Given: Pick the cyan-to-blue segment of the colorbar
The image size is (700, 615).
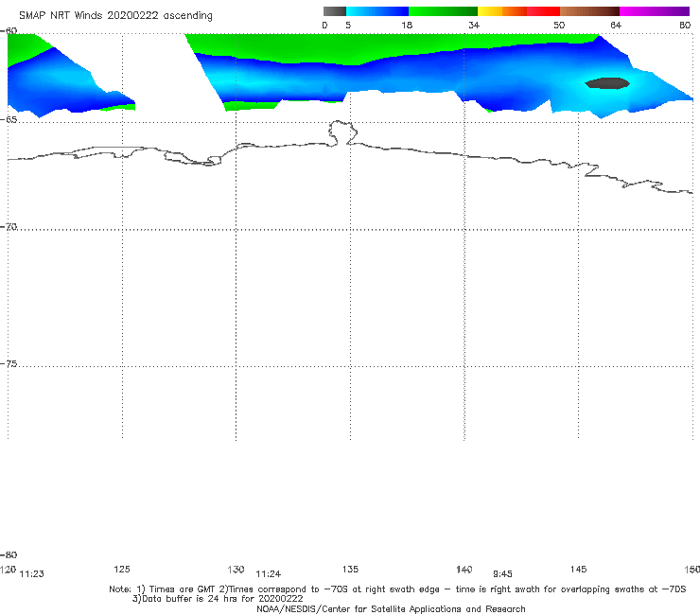Looking at the screenshot, I should click(x=377, y=11).
